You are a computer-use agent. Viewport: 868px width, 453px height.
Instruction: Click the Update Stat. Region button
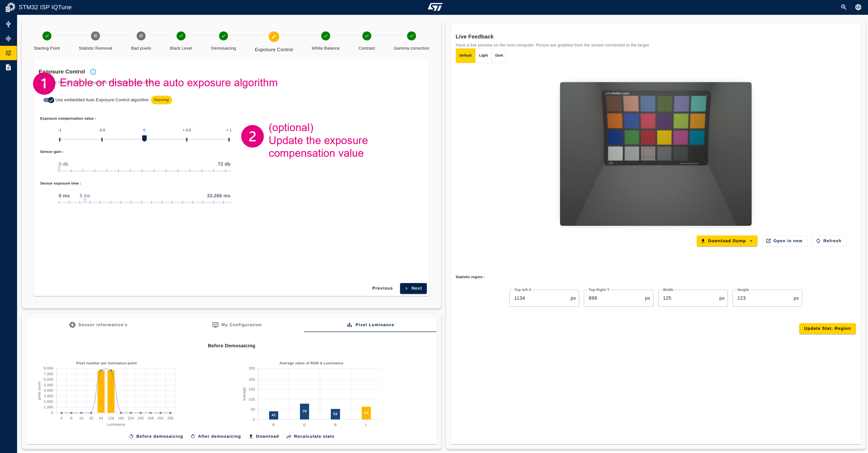point(827,328)
